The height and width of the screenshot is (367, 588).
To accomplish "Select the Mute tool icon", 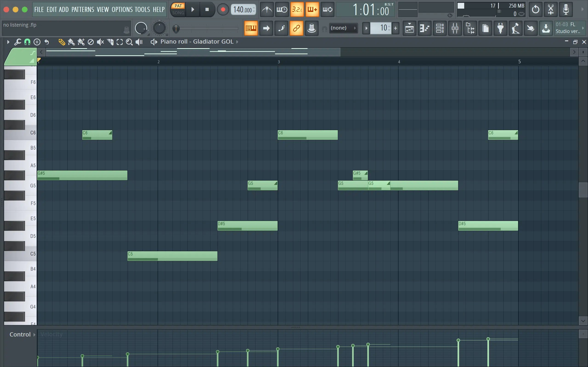I will pos(100,42).
